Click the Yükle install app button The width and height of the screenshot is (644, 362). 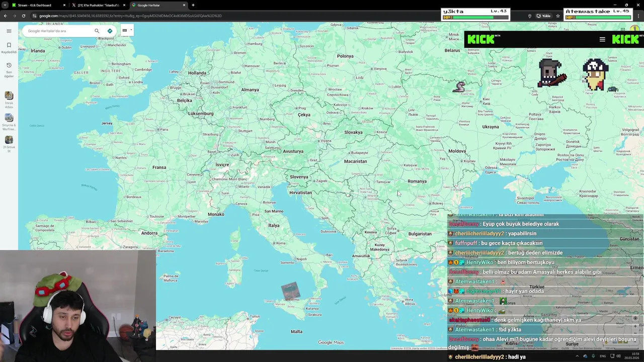[543, 16]
